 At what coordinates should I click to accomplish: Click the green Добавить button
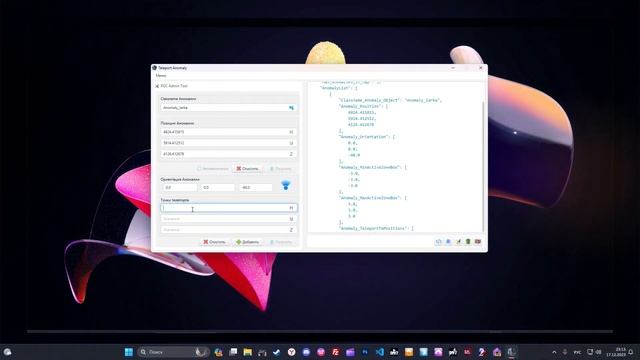[248, 242]
